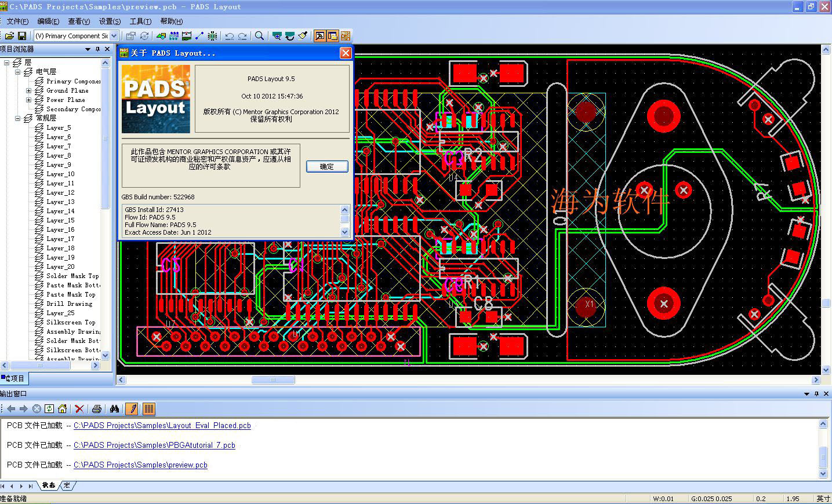Click the Undo arrow in toolbar
Image resolution: width=832 pixels, height=504 pixels.
click(230, 36)
